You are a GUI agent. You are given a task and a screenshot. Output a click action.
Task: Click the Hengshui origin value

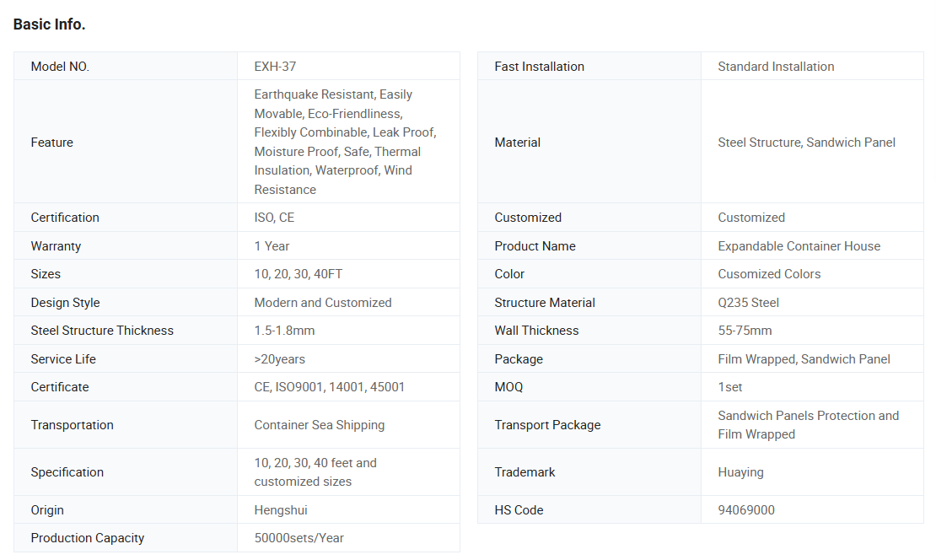pyautogui.click(x=281, y=510)
